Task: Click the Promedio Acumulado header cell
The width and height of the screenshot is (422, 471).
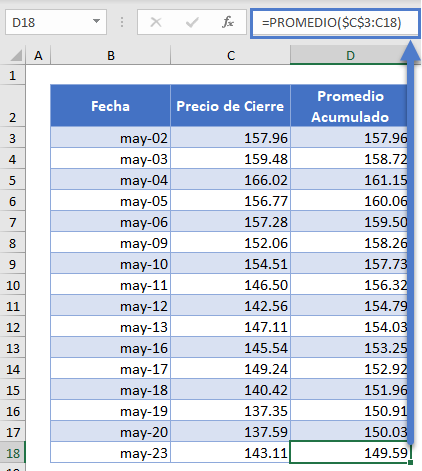Action: coord(349,106)
